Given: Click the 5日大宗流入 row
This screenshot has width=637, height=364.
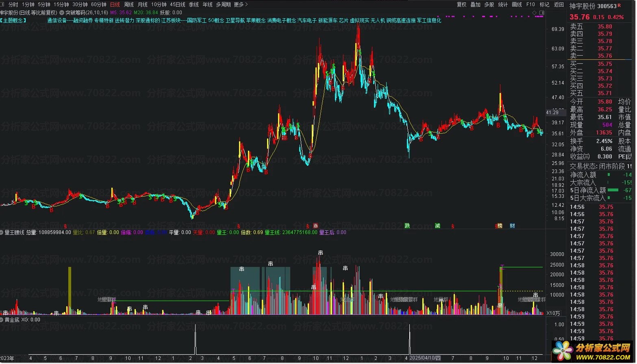Looking at the screenshot, I should click(x=601, y=198).
